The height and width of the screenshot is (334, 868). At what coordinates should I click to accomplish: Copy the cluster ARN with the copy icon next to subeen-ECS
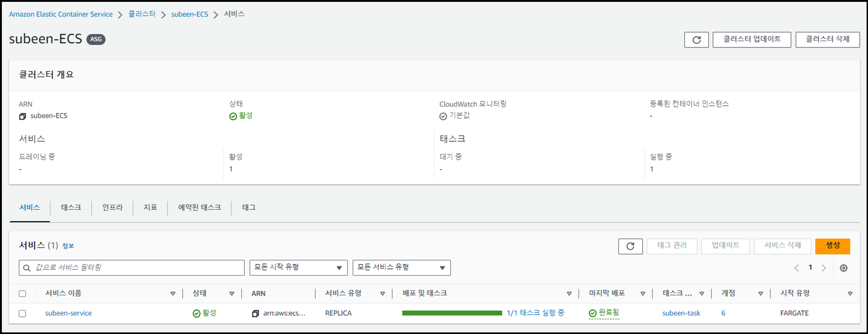[23, 116]
